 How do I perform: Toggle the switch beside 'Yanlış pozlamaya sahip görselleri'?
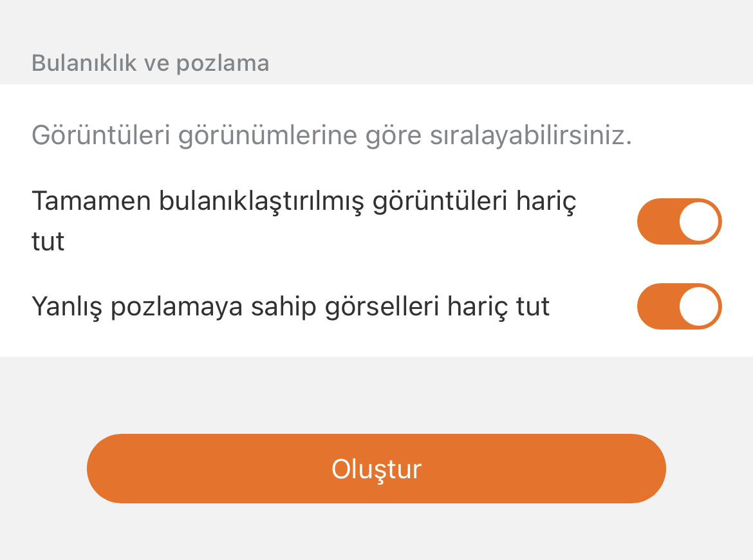(679, 306)
